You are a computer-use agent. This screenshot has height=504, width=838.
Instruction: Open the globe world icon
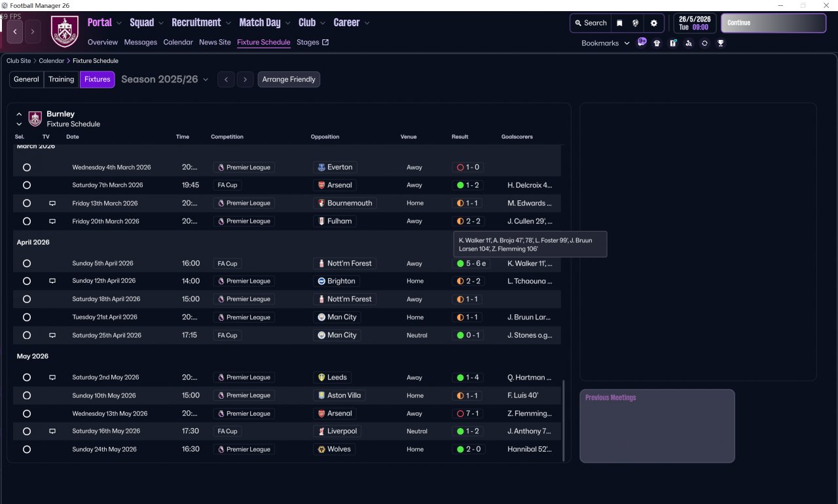(x=635, y=23)
